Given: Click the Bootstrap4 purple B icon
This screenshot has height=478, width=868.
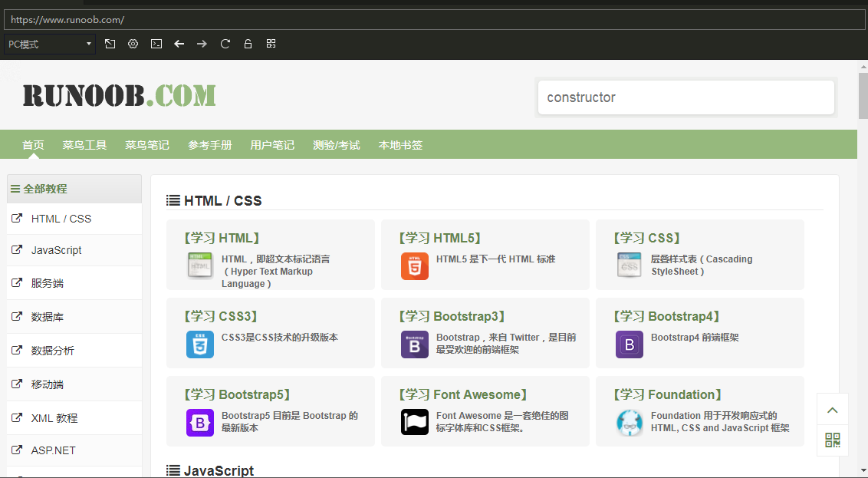Looking at the screenshot, I should pos(630,344).
